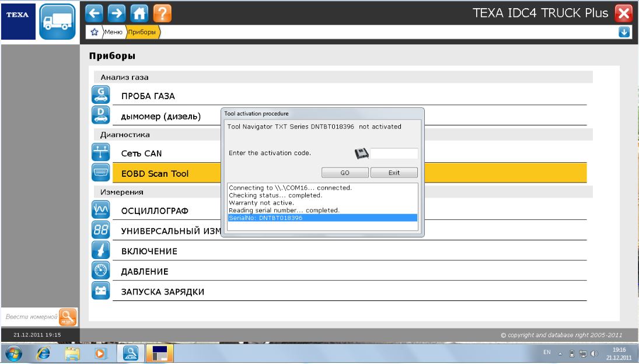The image size is (639, 364).
Task: Open the ЗАПУСКА ЗАРЯДКИ battery icon
Action: click(x=101, y=291)
